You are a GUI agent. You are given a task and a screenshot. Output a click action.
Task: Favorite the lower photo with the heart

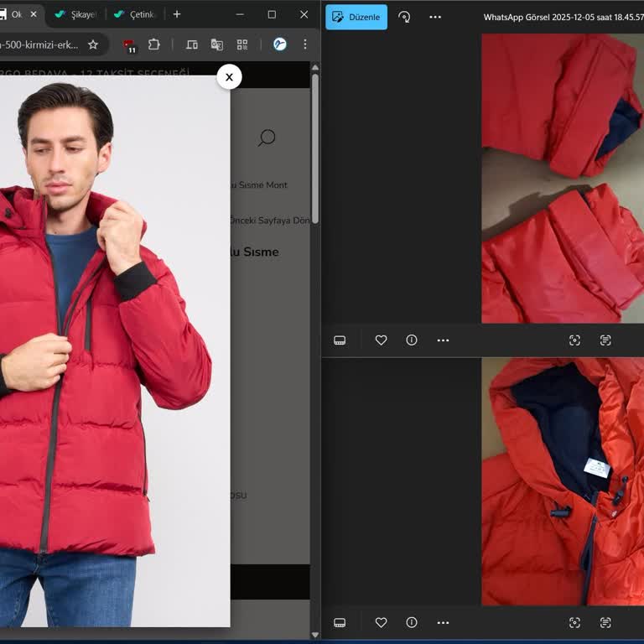[x=381, y=622]
